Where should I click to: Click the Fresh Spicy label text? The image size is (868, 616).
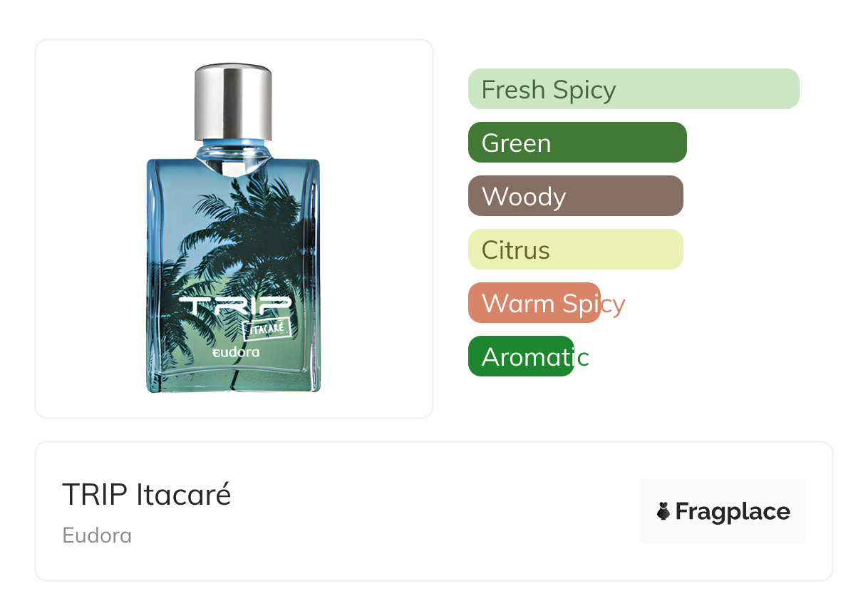(549, 91)
